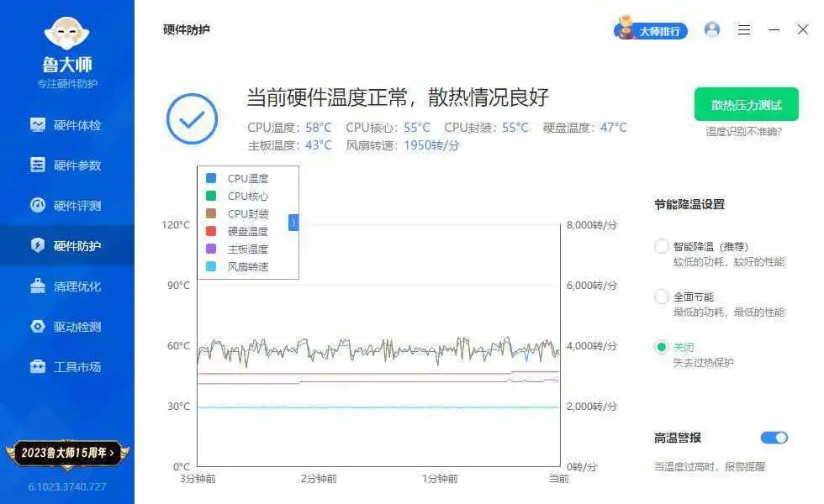The width and height of the screenshot is (824, 504).
Task: Minimize the 鲁大师 window
Action: (x=774, y=30)
